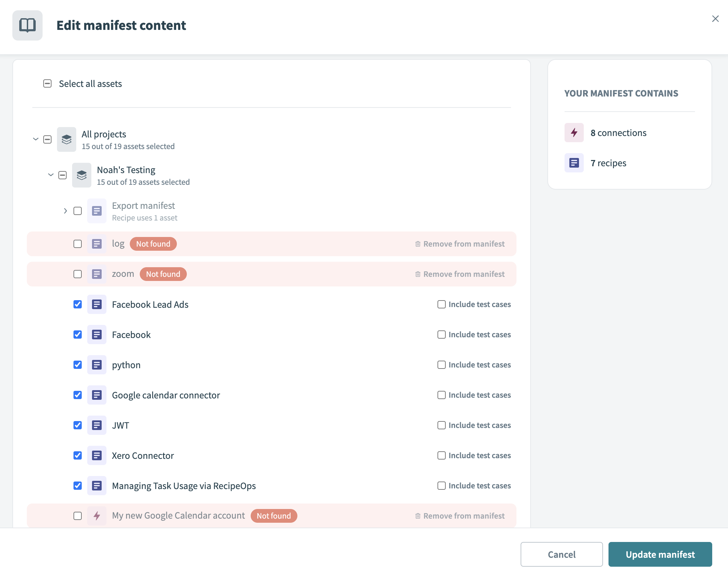
Task: Click the Export manifest recipe icon
Action: click(96, 211)
